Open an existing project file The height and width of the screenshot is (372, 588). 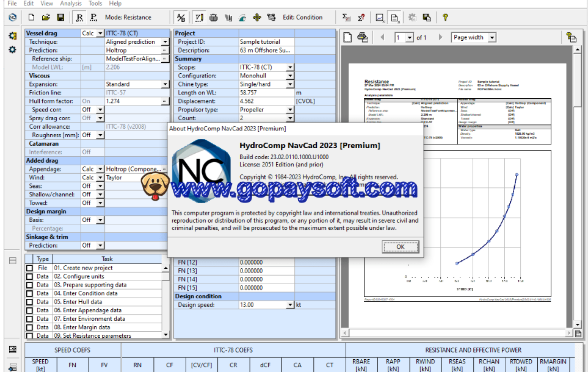tap(46, 17)
